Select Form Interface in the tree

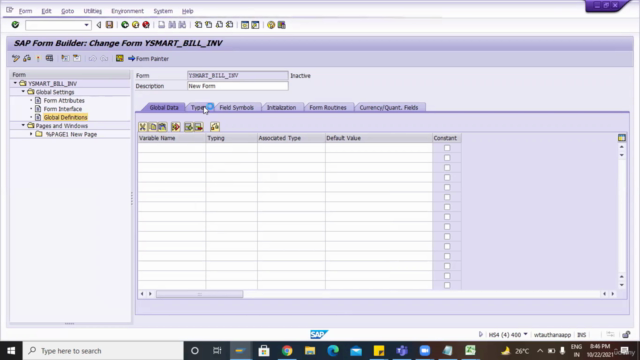tap(62, 109)
